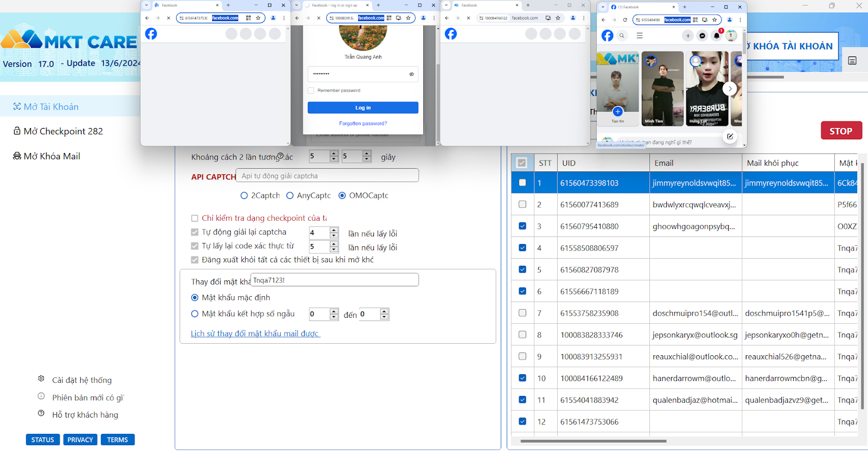
Task: Click the account table horizontal scrollbar
Action: point(593,441)
